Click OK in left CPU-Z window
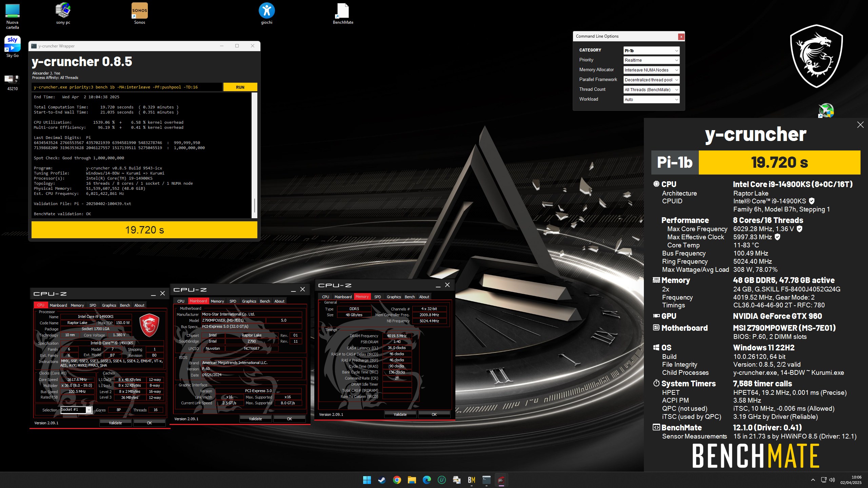868x488 pixels. point(149,423)
